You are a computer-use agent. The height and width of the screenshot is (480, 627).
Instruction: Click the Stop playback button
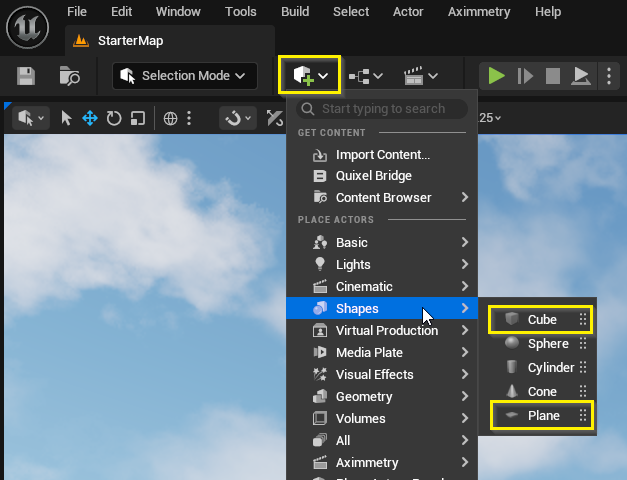coord(553,76)
